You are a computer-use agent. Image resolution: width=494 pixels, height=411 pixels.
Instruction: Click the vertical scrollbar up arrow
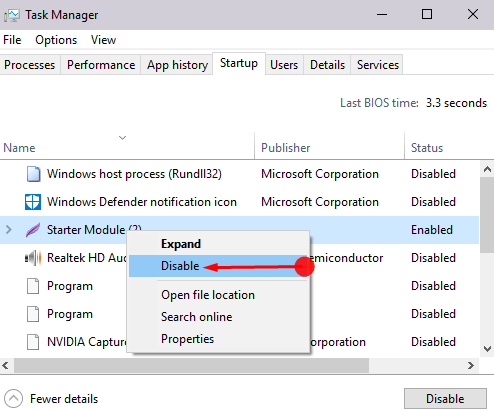(487, 169)
